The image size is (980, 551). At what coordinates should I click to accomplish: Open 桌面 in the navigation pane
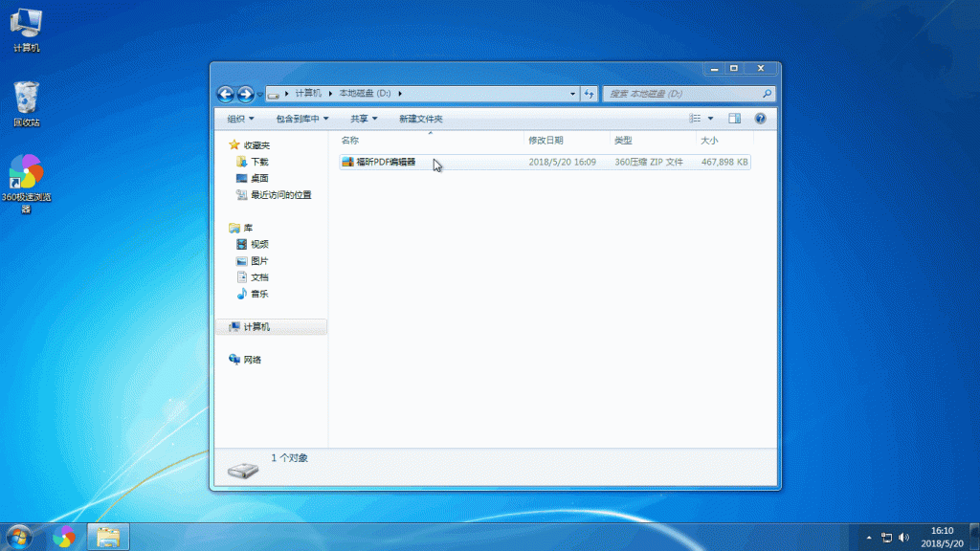coord(259,178)
